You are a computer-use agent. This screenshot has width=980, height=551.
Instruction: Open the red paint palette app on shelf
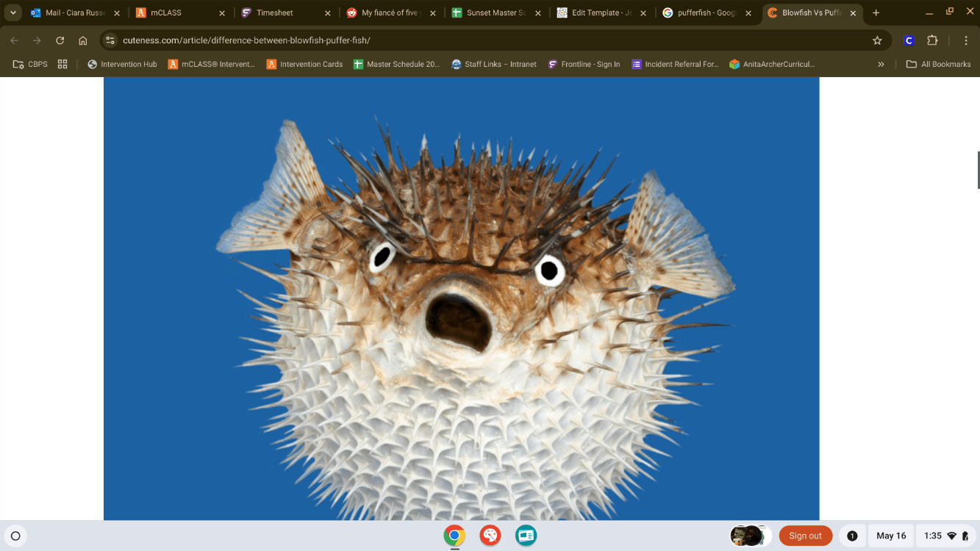[490, 536]
